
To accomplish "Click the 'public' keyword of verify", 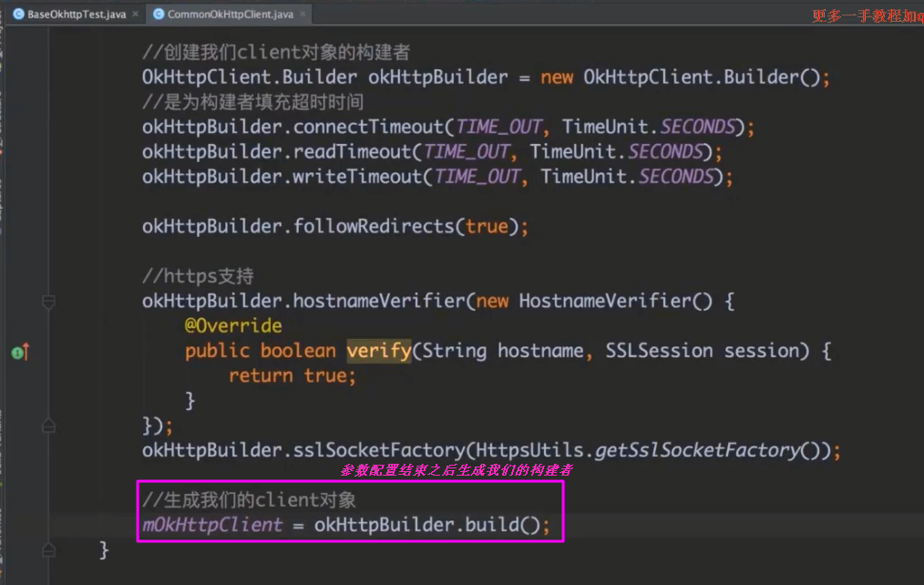I will point(218,351).
